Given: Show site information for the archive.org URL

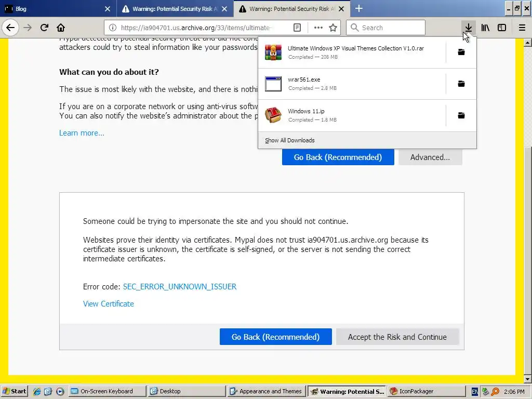Looking at the screenshot, I should (113, 28).
